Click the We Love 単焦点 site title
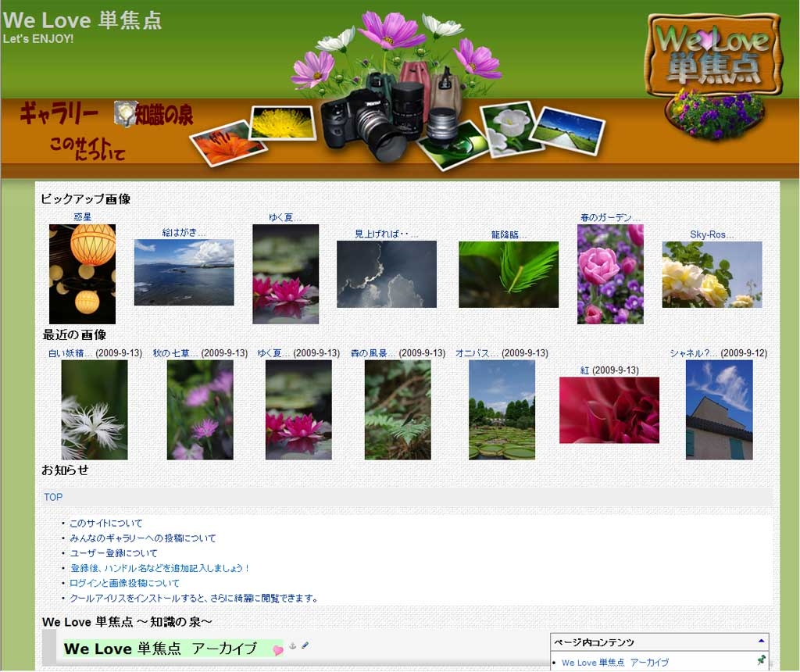Screen dimensions: 800x672 (x=82, y=20)
